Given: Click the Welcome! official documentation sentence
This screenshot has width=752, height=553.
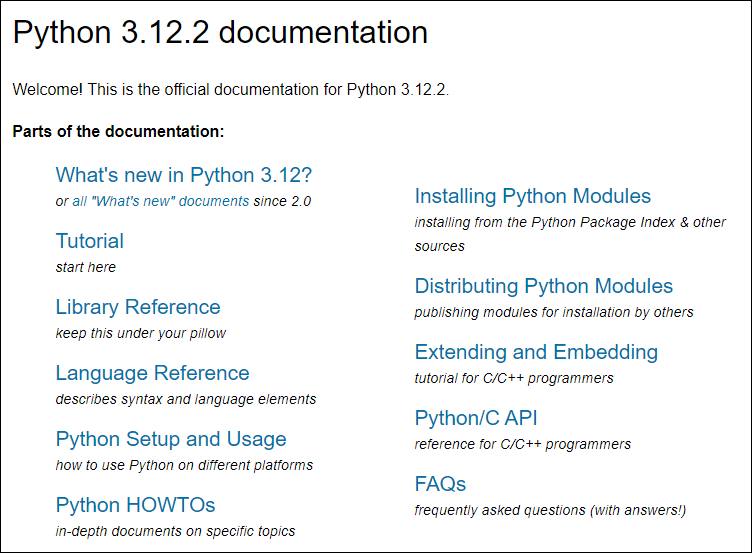Looking at the screenshot, I should click(x=231, y=90).
